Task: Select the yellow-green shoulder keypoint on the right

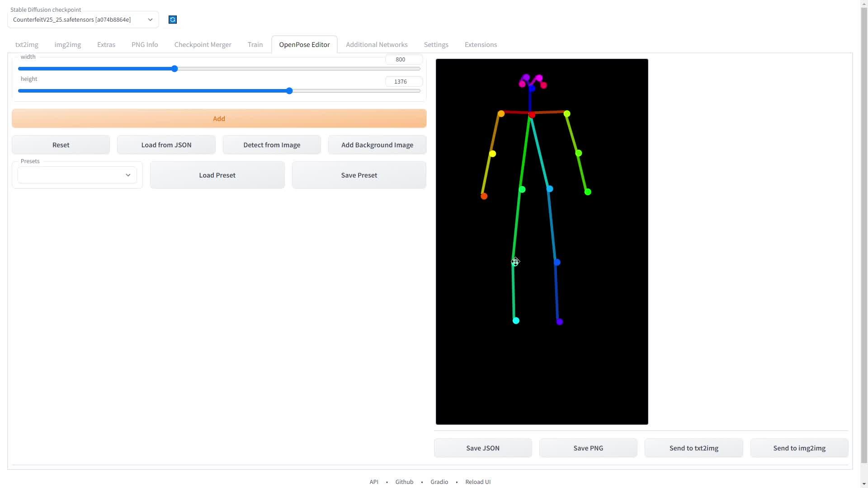Action: [567, 113]
